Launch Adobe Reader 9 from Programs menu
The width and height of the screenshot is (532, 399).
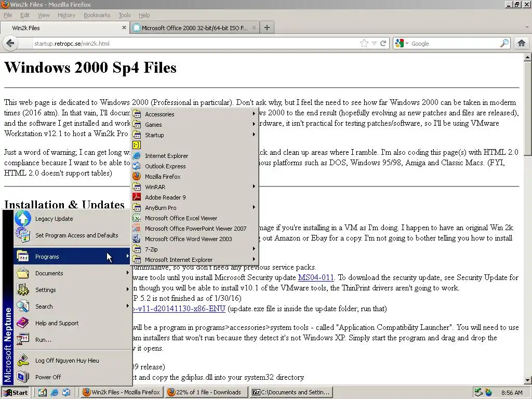(x=194, y=197)
